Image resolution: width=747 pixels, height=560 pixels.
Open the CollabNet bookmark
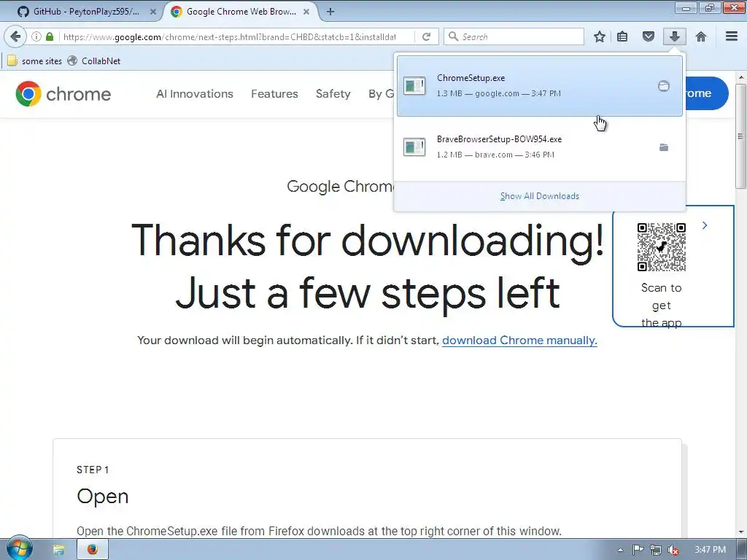click(94, 61)
